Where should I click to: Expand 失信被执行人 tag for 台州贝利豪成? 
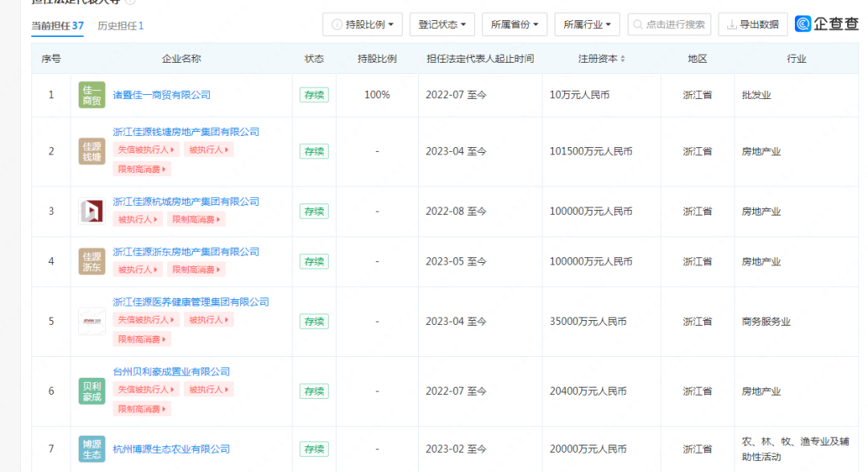pos(146,389)
